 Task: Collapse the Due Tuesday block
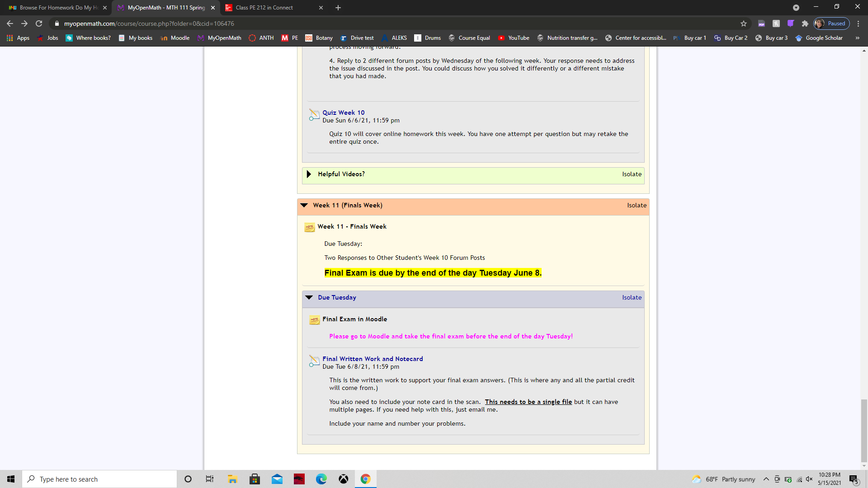[309, 297]
